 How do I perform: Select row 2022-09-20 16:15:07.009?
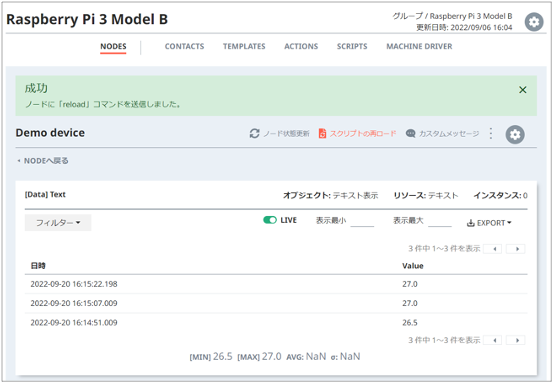click(x=276, y=303)
